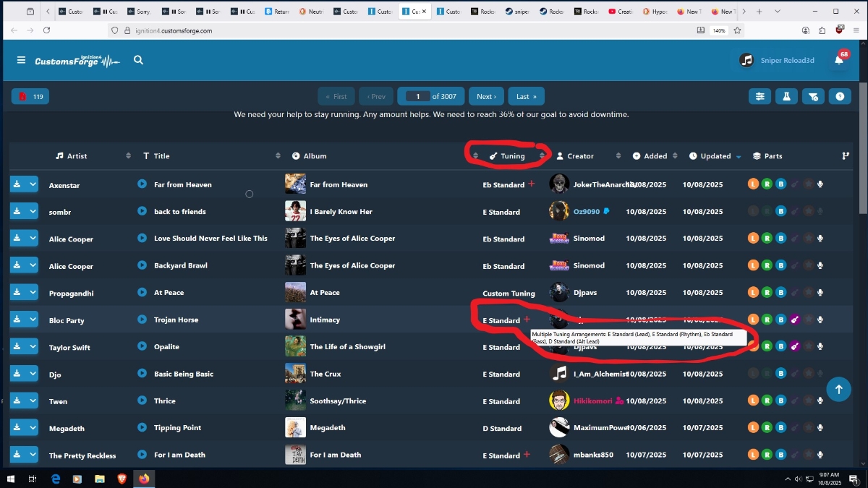Clear filters with the funnel icon
The image size is (868, 488).
[813, 96]
